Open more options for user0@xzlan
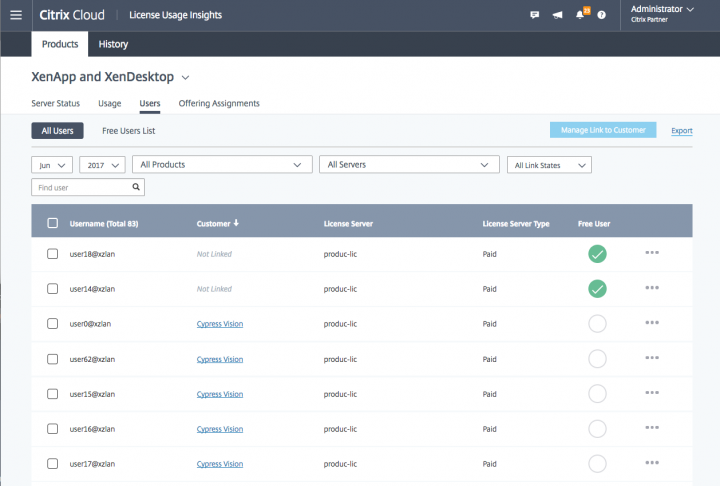The height and width of the screenshot is (486, 720). pos(652,323)
